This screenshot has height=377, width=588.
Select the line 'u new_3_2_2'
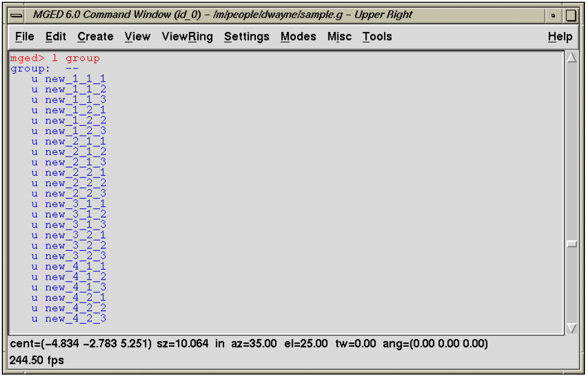pos(69,246)
